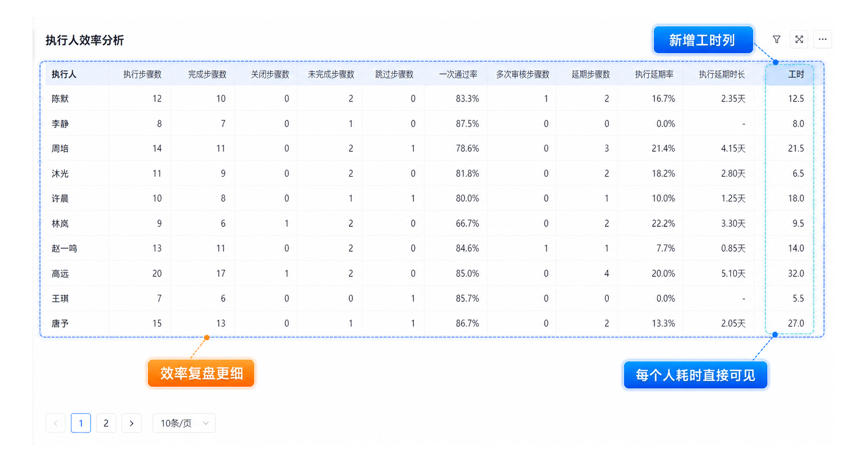Select executor name 陈默

pos(60,99)
